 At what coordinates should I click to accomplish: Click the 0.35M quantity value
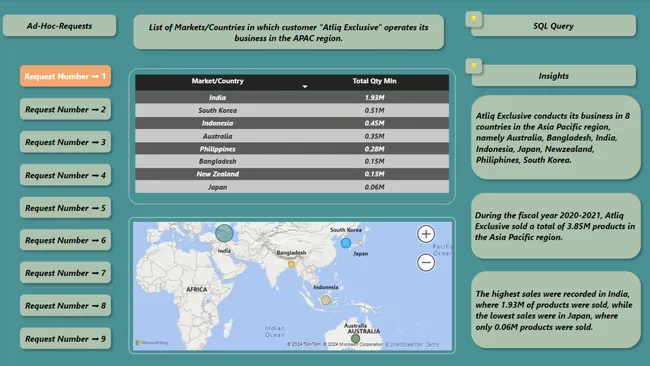click(x=374, y=136)
